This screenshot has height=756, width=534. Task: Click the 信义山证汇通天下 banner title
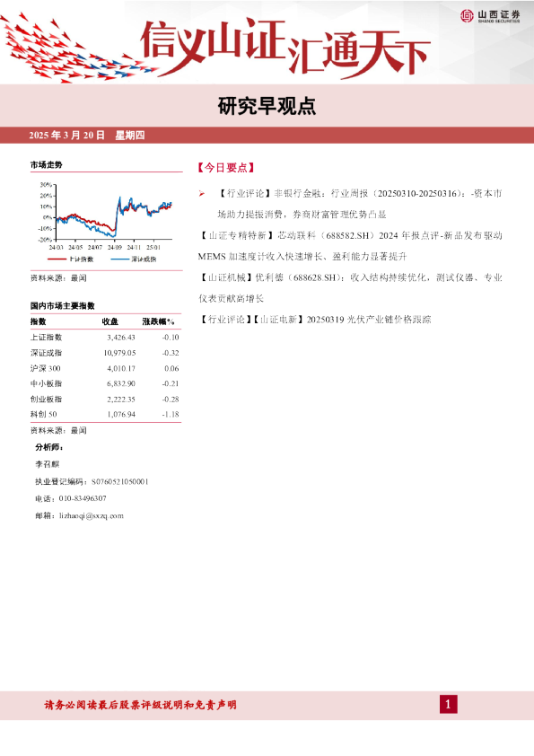point(285,48)
